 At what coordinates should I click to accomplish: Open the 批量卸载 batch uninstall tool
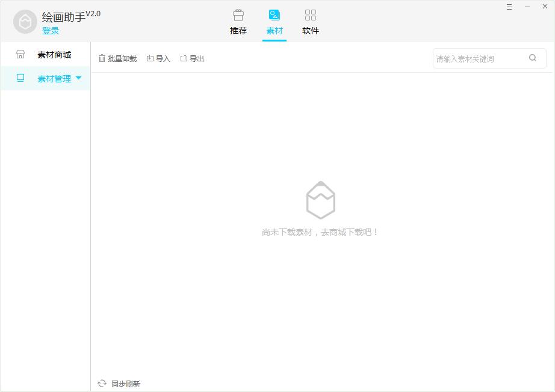[x=118, y=58]
